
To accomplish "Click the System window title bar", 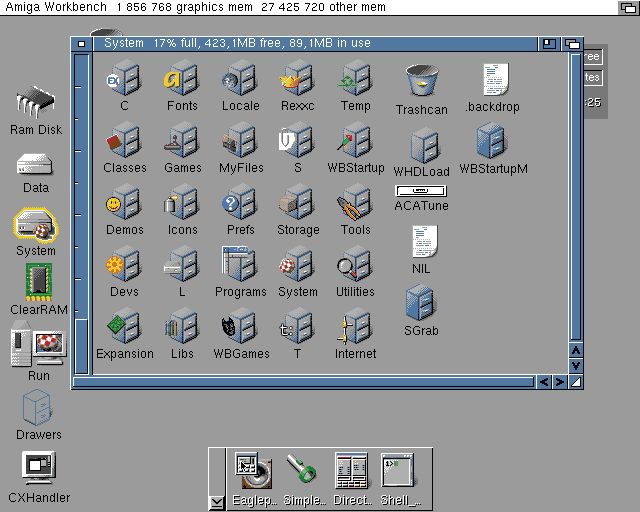I will [315, 44].
